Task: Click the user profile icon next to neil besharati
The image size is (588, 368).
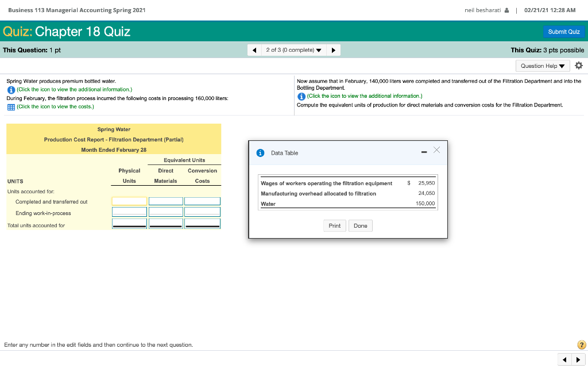Action: pos(506,10)
